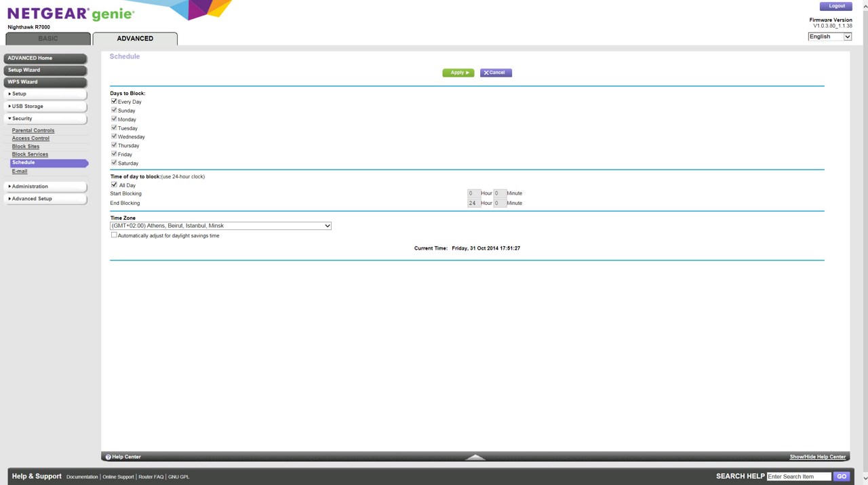Go to Access Control page

31,138
